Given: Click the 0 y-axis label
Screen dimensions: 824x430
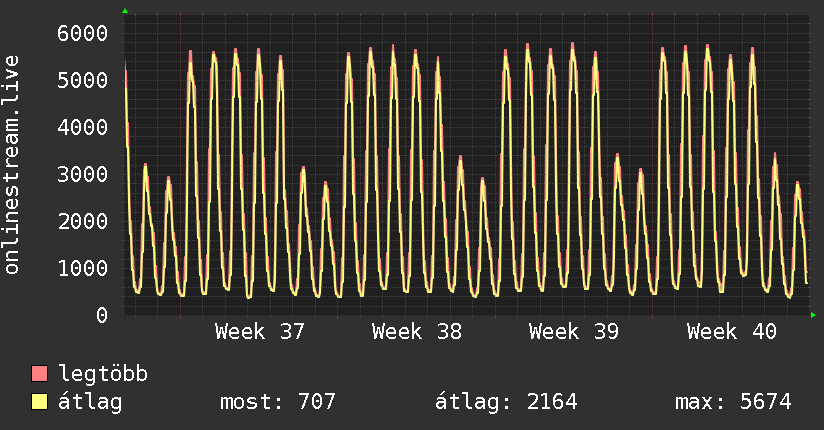Looking at the screenshot, I should [102, 315].
